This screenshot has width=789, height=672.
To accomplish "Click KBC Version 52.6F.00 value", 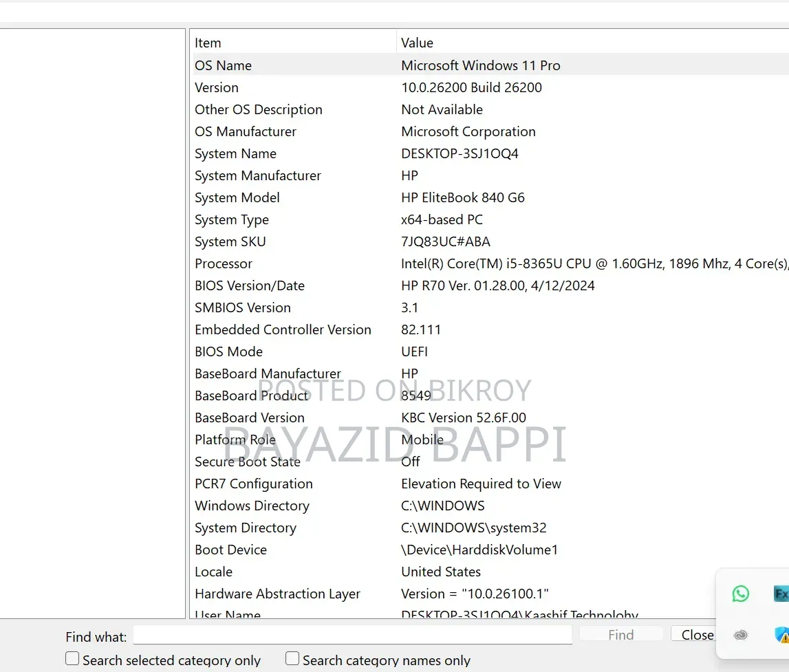I will [x=464, y=418].
